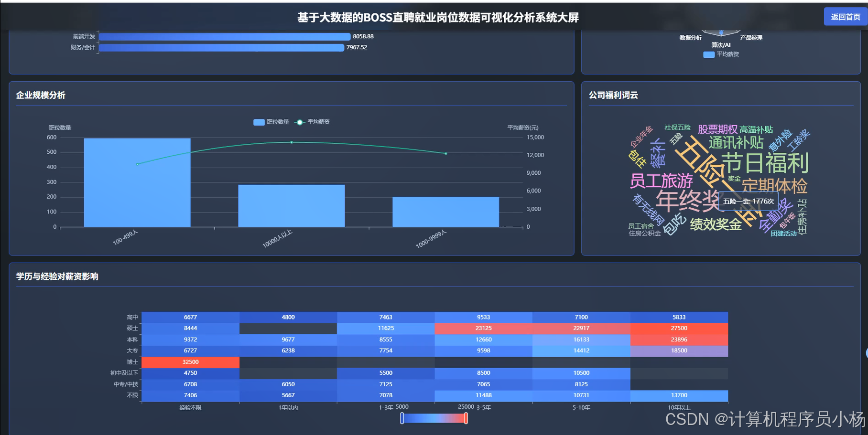
Task: Click the heatmap cell showing 11625
Action: [386, 329]
